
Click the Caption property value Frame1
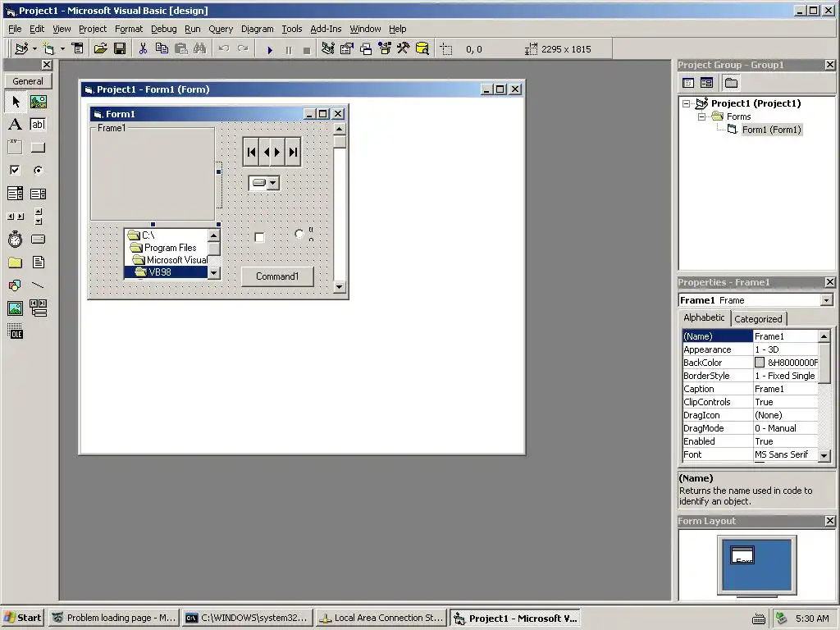click(786, 389)
